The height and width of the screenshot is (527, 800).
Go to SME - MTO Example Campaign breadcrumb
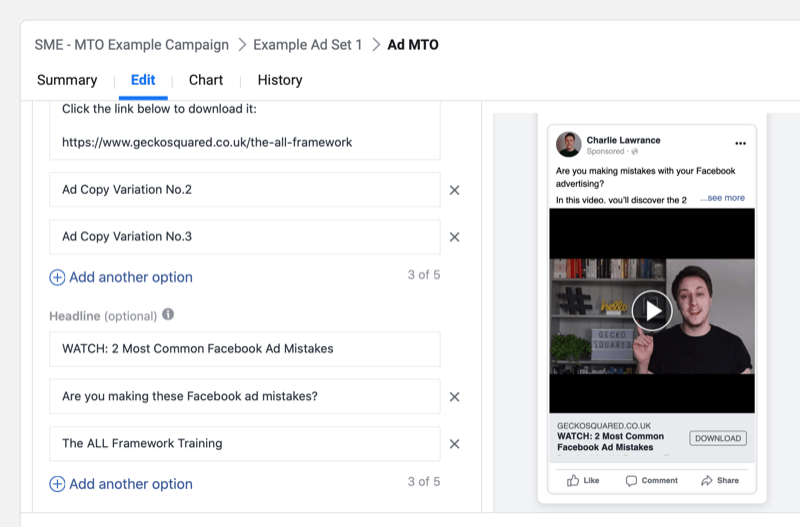tap(132, 45)
